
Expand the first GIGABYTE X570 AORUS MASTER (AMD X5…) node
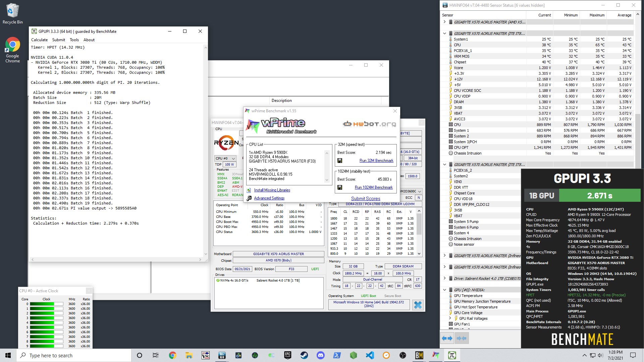click(x=445, y=22)
